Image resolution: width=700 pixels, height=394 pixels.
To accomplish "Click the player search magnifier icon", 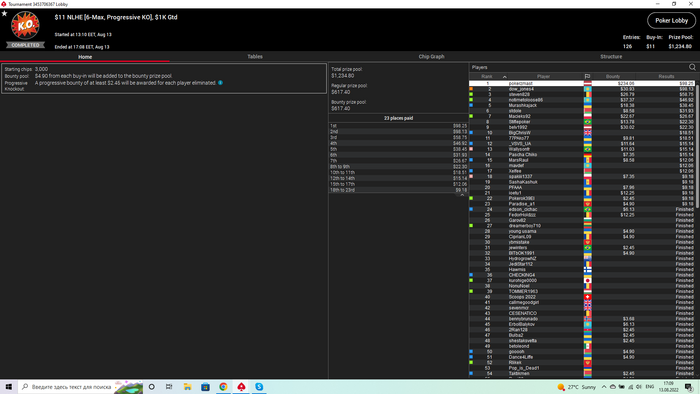I will point(692,67).
